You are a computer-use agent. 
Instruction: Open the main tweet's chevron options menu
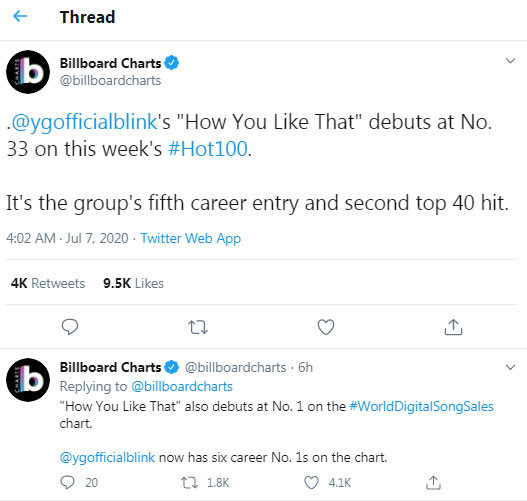click(x=510, y=61)
